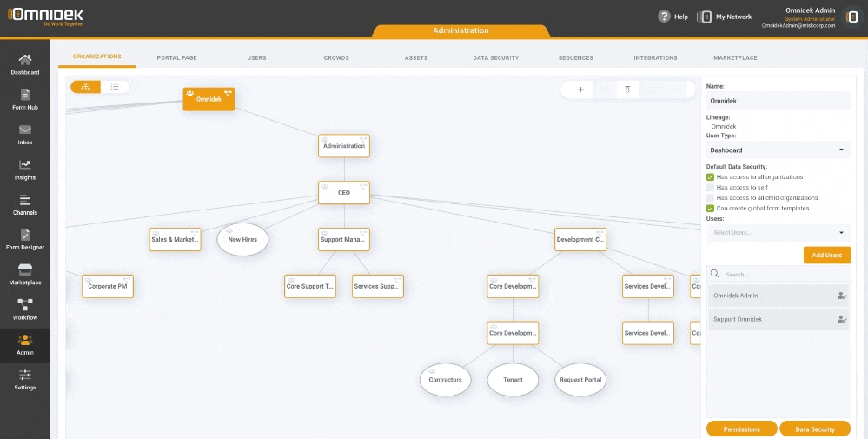Open Settings in the sidebar
This screenshot has width=868, height=439.
[25, 380]
